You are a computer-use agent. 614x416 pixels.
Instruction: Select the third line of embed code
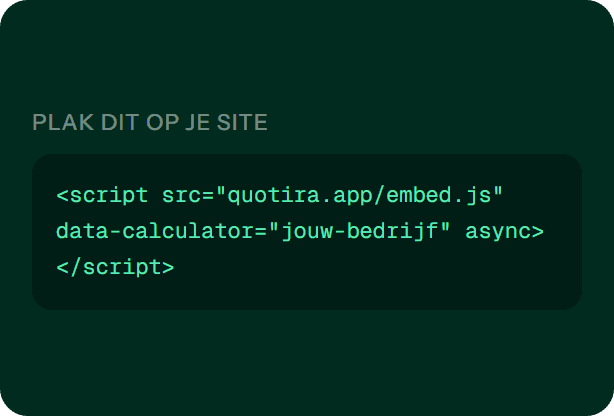116,268
